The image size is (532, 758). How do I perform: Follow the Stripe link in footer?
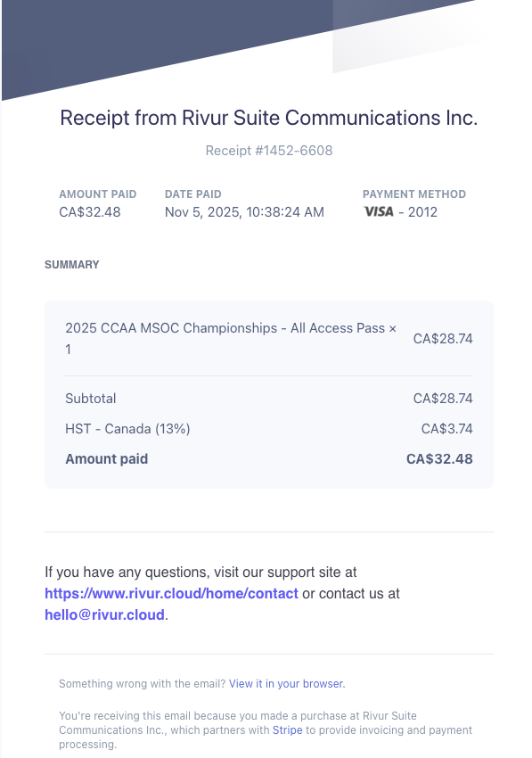click(x=288, y=730)
